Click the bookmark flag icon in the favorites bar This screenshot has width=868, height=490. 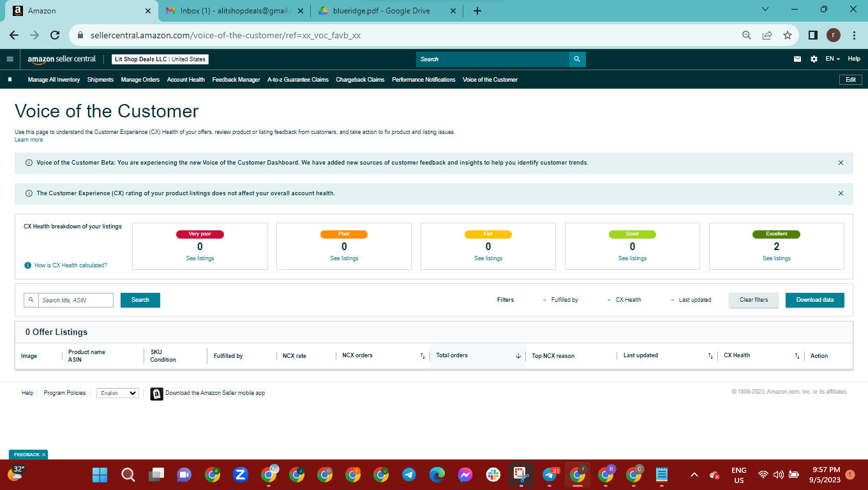(10, 80)
